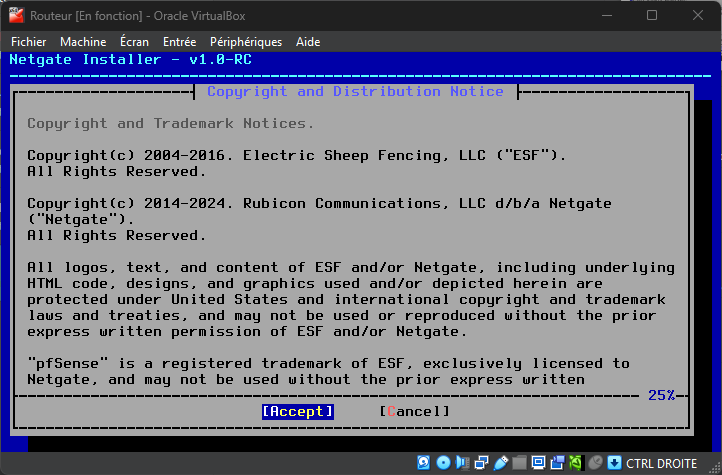Click the keyboard capture arrow icon
This screenshot has height=475, width=722.
click(614, 463)
